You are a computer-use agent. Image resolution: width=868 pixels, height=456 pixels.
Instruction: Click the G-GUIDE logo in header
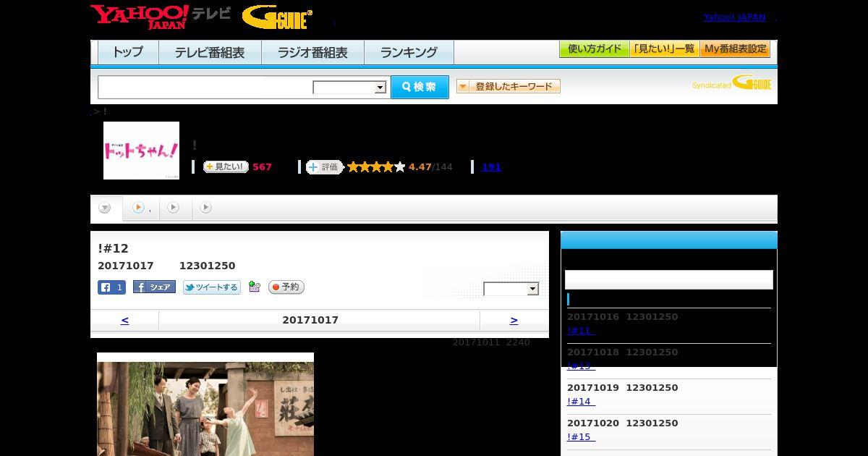point(278,17)
